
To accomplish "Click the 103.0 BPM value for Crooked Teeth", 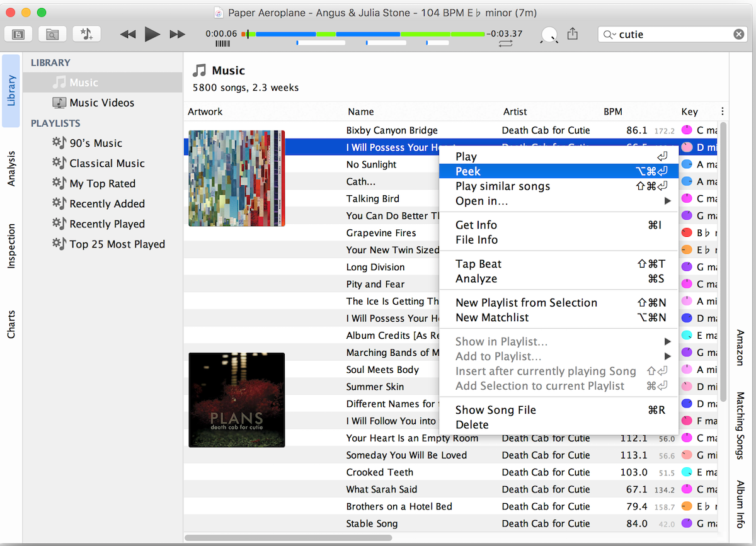I will [x=634, y=472].
